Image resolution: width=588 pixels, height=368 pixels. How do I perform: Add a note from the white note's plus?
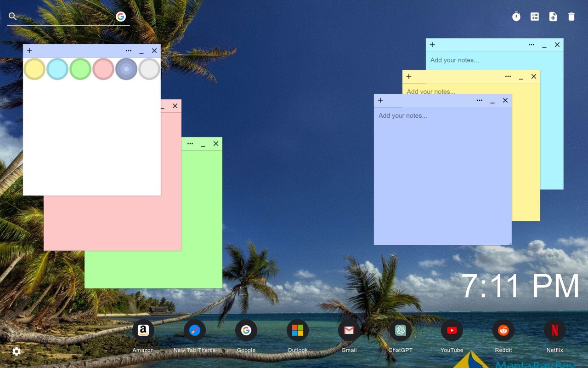[29, 51]
